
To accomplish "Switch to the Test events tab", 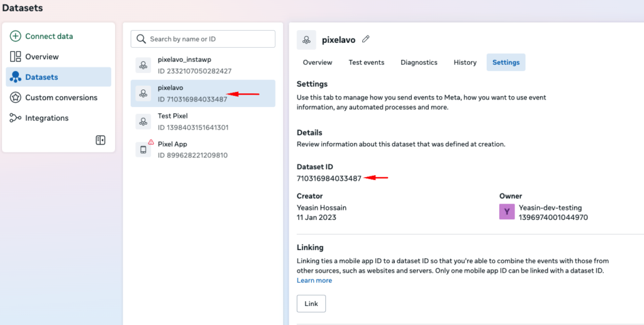I will click(x=366, y=62).
